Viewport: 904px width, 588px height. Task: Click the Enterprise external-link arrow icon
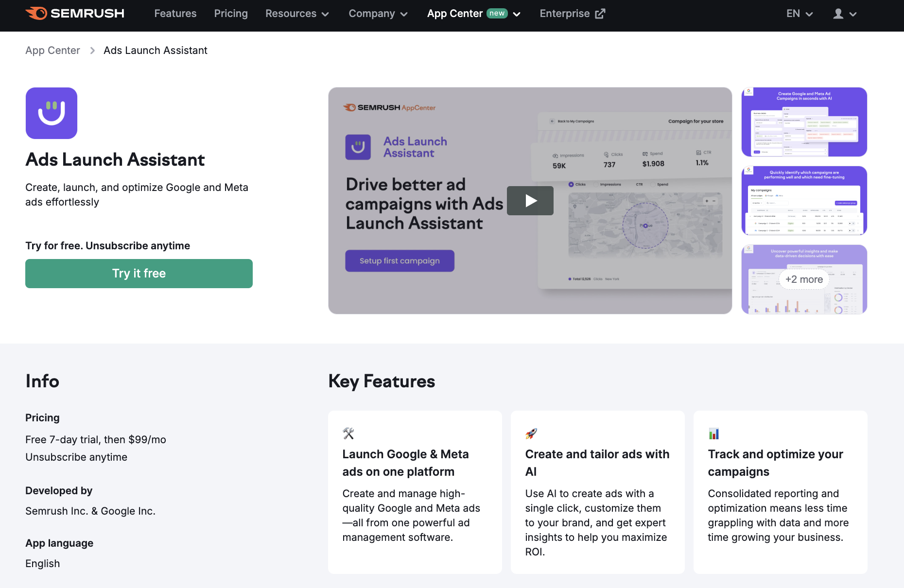(600, 14)
